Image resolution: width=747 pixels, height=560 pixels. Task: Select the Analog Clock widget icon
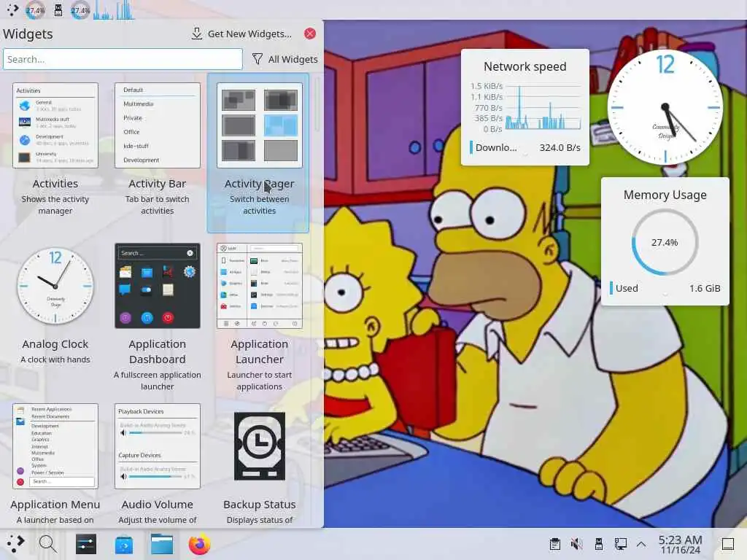tap(55, 286)
